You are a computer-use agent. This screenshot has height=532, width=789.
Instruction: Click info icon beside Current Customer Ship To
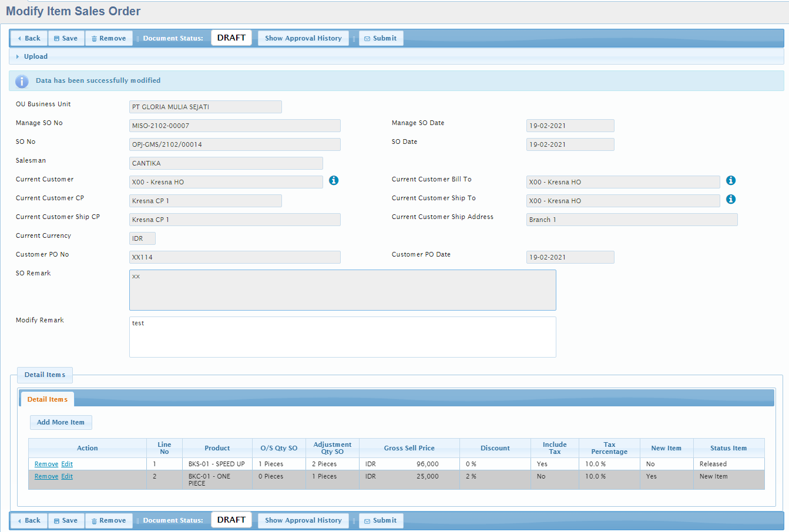coord(731,199)
